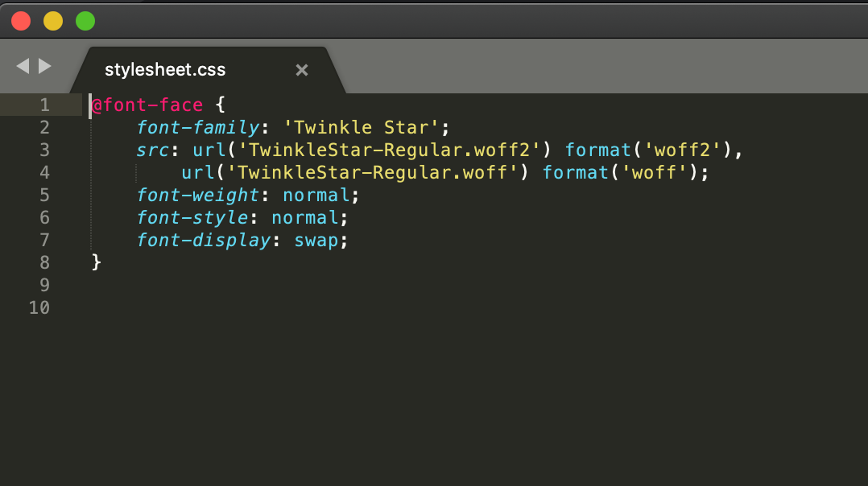This screenshot has width=868, height=486.
Task: Click the font-family property name
Action: [197, 127]
